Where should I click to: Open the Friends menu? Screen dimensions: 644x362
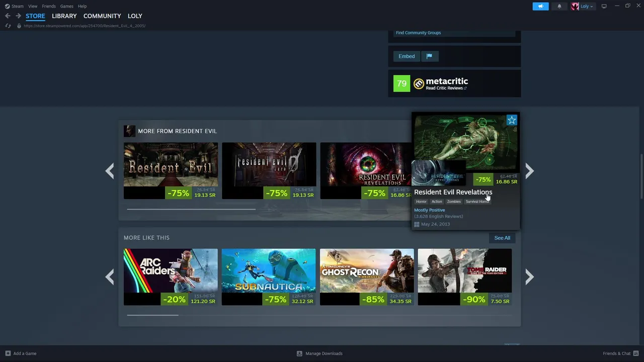[x=49, y=6]
